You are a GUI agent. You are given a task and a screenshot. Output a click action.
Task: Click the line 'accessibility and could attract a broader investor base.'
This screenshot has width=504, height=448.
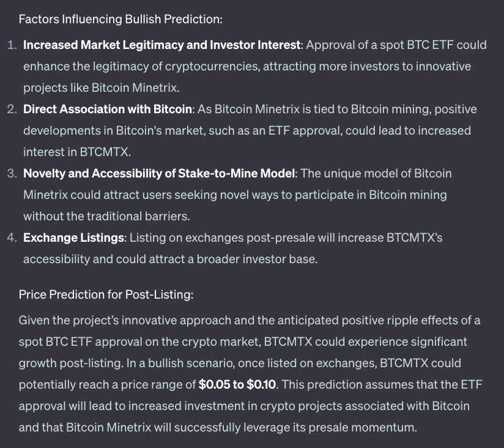(x=171, y=259)
